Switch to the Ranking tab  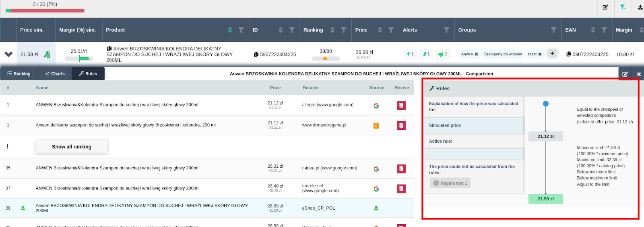(19, 74)
